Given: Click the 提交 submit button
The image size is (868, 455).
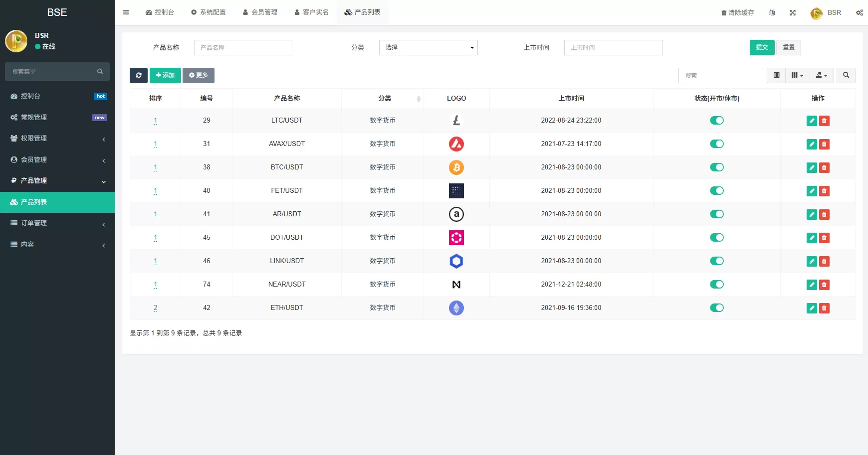Looking at the screenshot, I should point(762,47).
